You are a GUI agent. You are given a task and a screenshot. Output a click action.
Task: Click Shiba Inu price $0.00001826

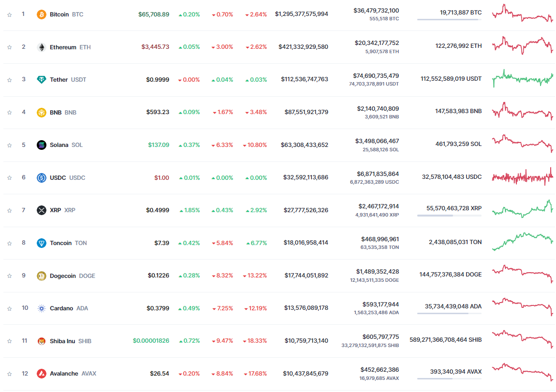coord(151,341)
